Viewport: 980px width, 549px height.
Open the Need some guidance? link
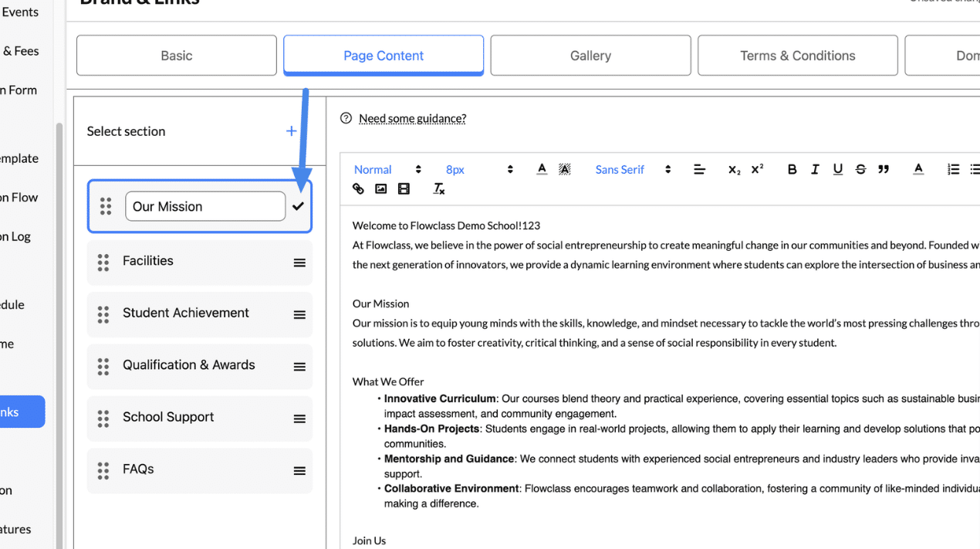pos(413,118)
